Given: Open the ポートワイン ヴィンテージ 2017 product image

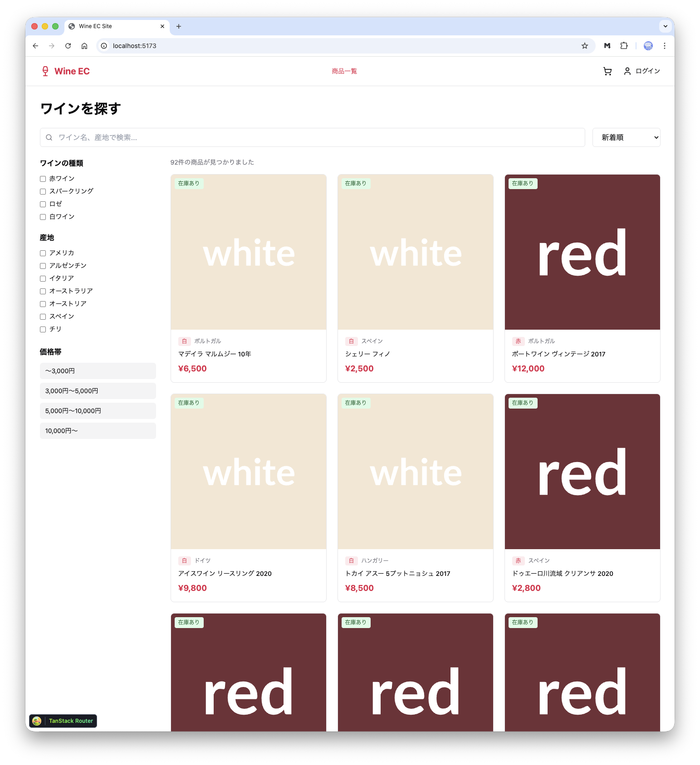Looking at the screenshot, I should pos(582,252).
